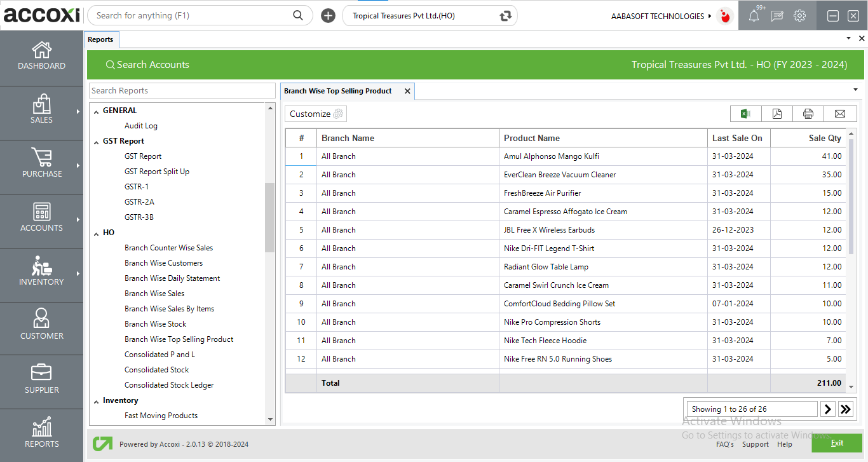Print the Branch Wise Top Selling Product report
The width and height of the screenshot is (868, 462).
[x=808, y=113]
